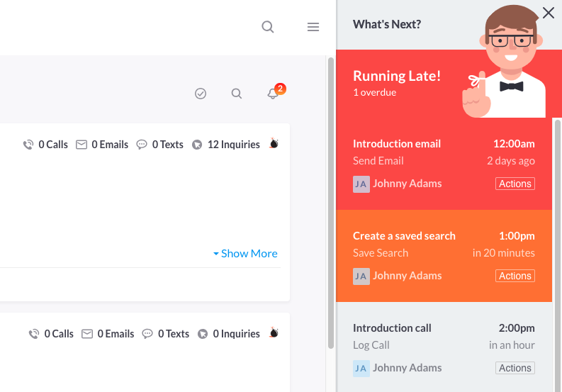Click the envelope icon in the second card

(87, 334)
